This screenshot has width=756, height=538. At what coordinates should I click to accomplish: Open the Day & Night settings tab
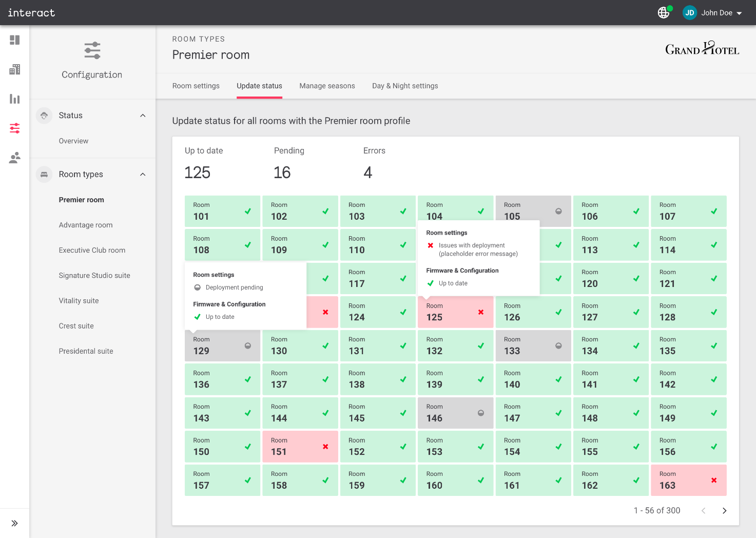pyautogui.click(x=405, y=86)
